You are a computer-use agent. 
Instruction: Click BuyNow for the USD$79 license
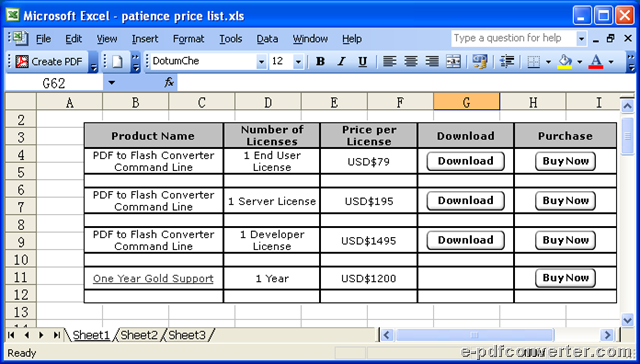coord(565,161)
